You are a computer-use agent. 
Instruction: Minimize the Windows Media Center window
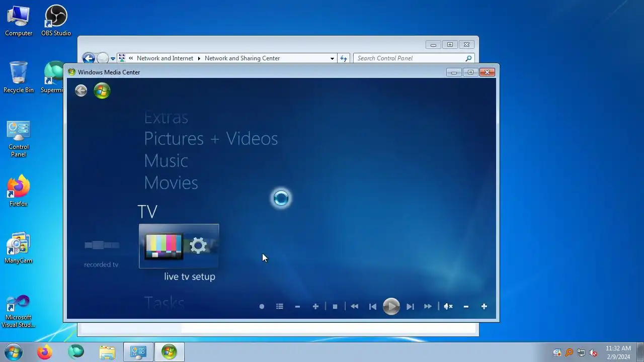(454, 72)
